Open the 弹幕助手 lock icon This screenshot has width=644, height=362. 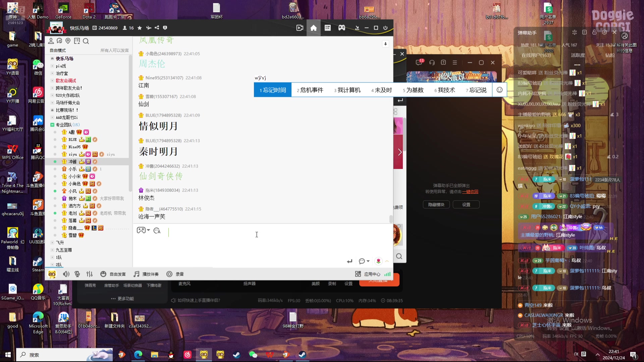pos(594,32)
